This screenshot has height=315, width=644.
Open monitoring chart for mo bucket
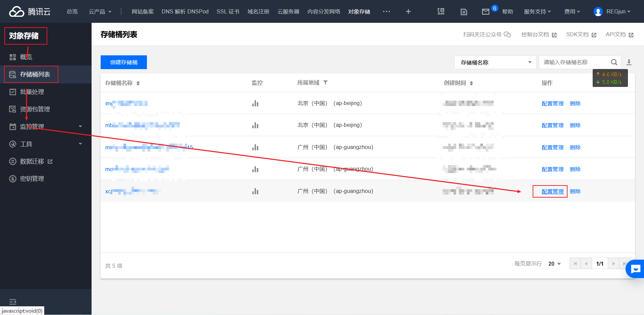click(255, 169)
